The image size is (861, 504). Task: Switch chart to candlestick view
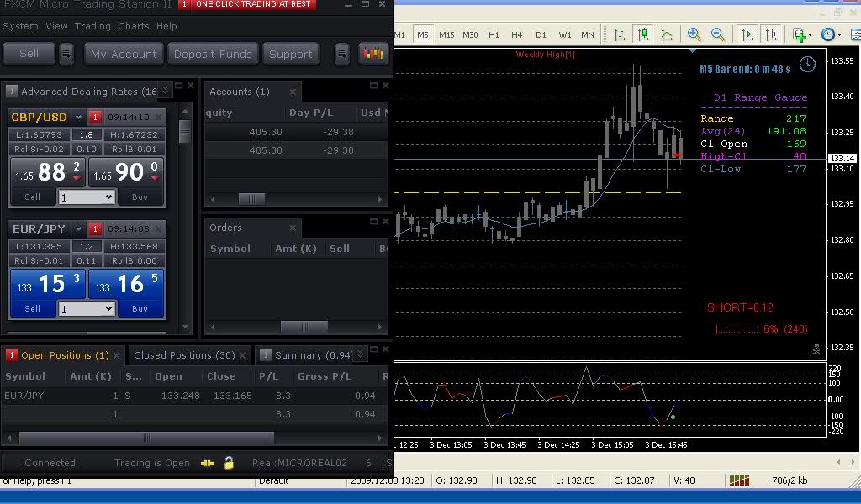click(643, 34)
